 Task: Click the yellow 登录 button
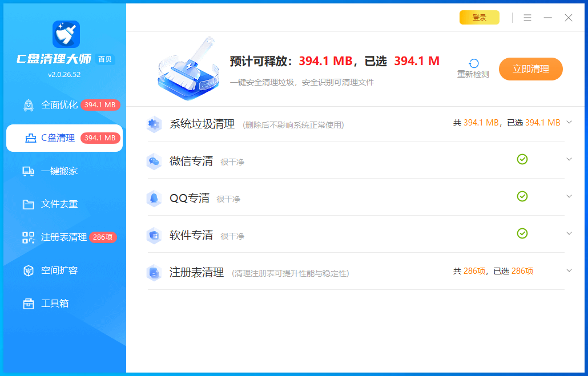click(x=480, y=17)
